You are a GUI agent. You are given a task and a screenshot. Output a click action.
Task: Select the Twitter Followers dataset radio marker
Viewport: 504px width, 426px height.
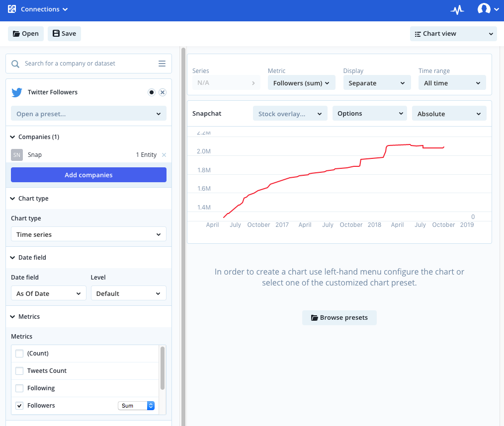[151, 92]
